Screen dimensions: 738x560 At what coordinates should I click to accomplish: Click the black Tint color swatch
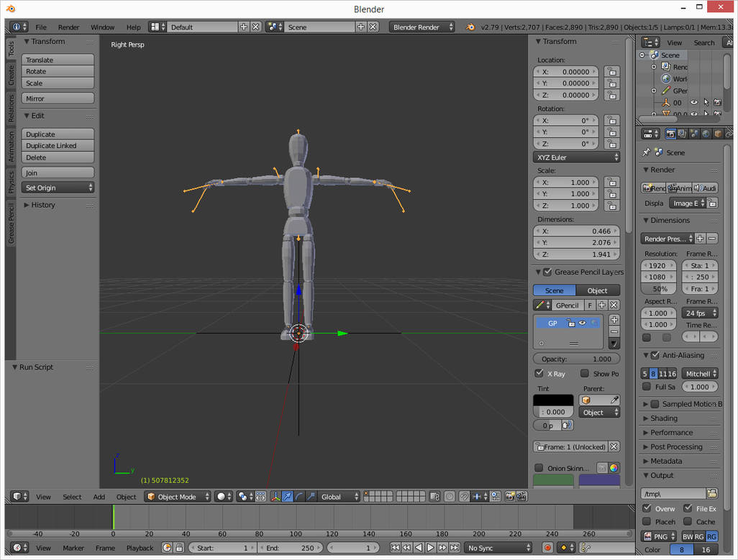(x=553, y=400)
